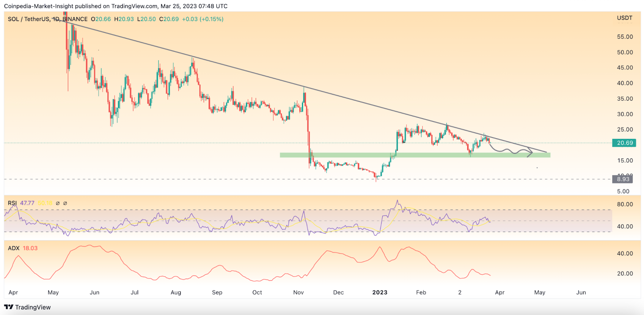The height and width of the screenshot is (315, 644).
Task: Click the Coinpedia-Market-Insight published header text
Action: coord(116,6)
